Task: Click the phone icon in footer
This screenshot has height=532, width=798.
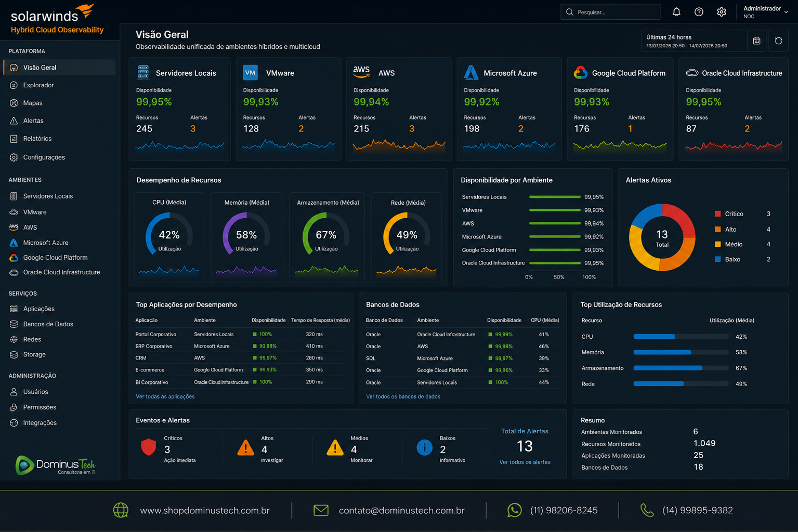Action: pyautogui.click(x=647, y=510)
